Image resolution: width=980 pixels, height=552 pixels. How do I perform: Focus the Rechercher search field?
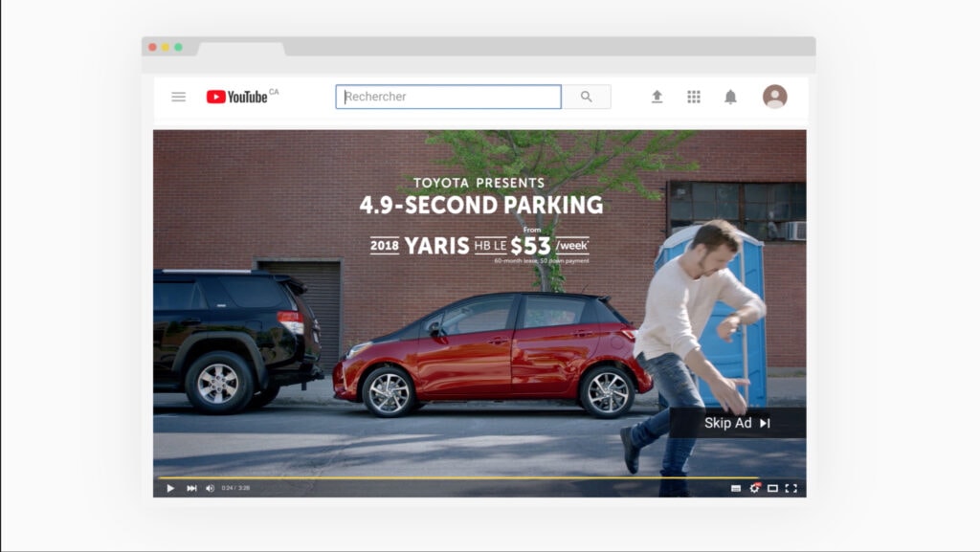point(448,97)
